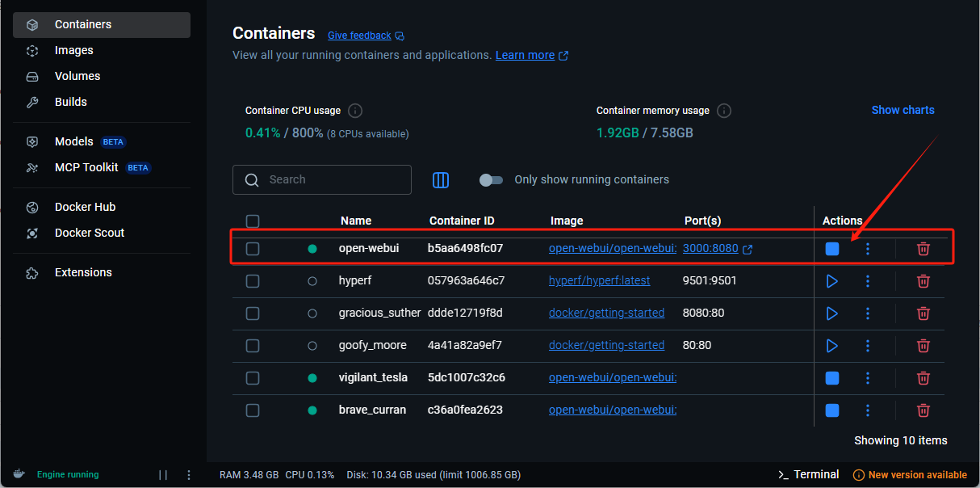The height and width of the screenshot is (488, 980).
Task: Open open-webui image link in vigilant_tesla row
Action: (x=613, y=378)
